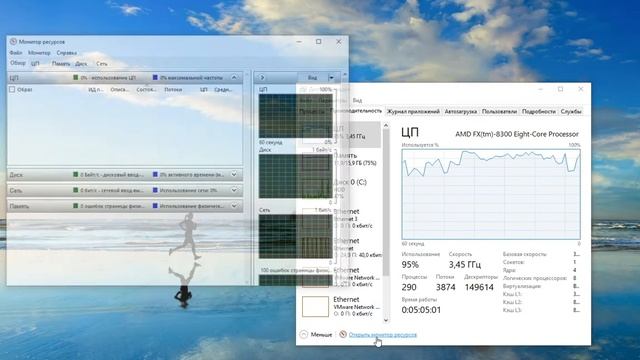Click the Потоки column header in Resource Monitor

(173, 89)
